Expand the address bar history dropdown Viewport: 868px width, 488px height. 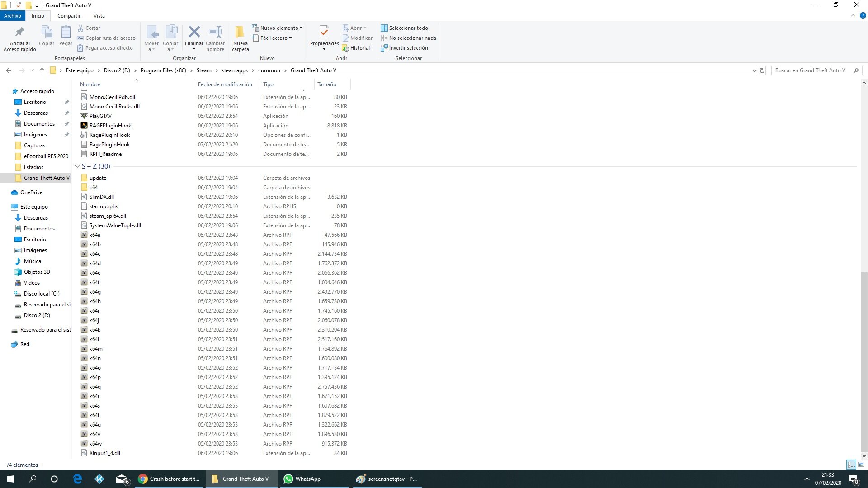coord(754,70)
